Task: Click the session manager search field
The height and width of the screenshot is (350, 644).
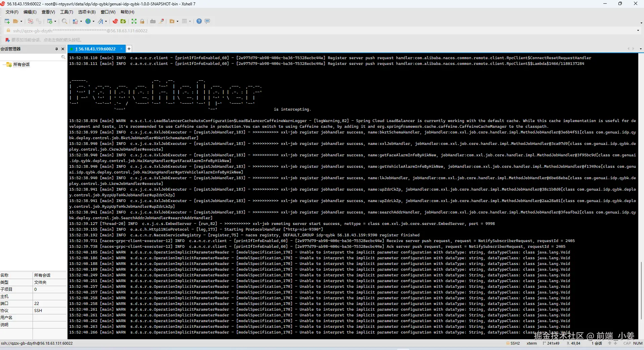Action: click(x=33, y=57)
